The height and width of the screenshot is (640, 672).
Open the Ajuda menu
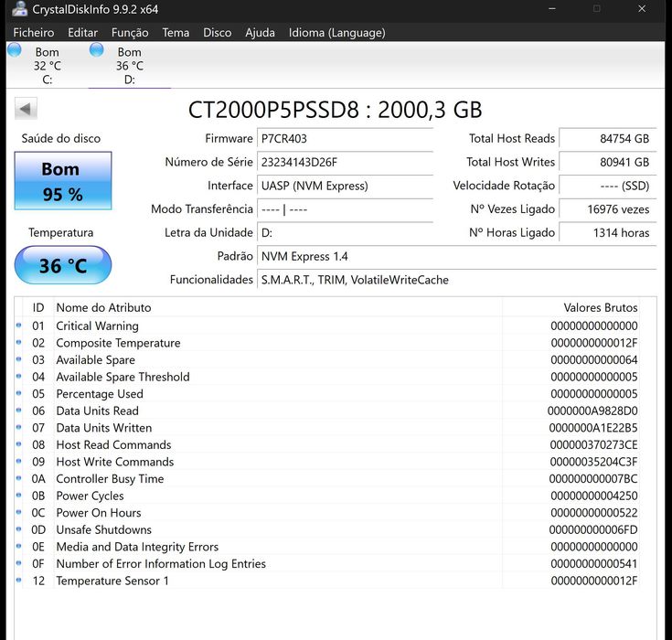[x=261, y=33]
